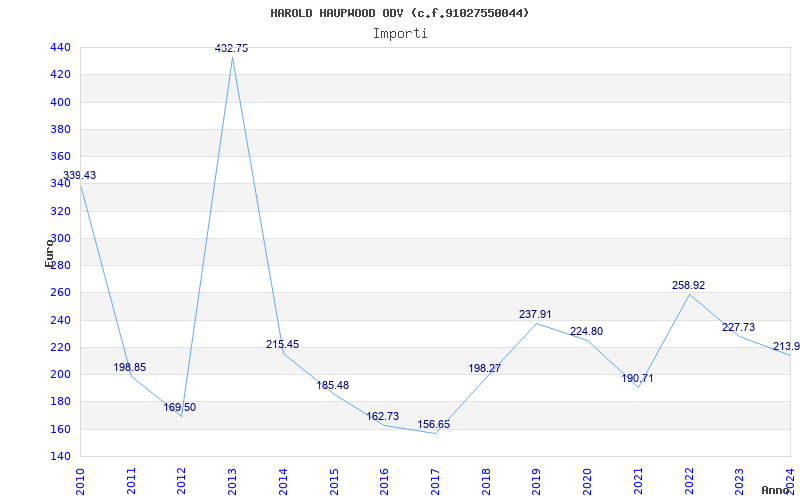Click the y-axis value 140
The image size is (800, 500).
pyautogui.click(x=60, y=456)
